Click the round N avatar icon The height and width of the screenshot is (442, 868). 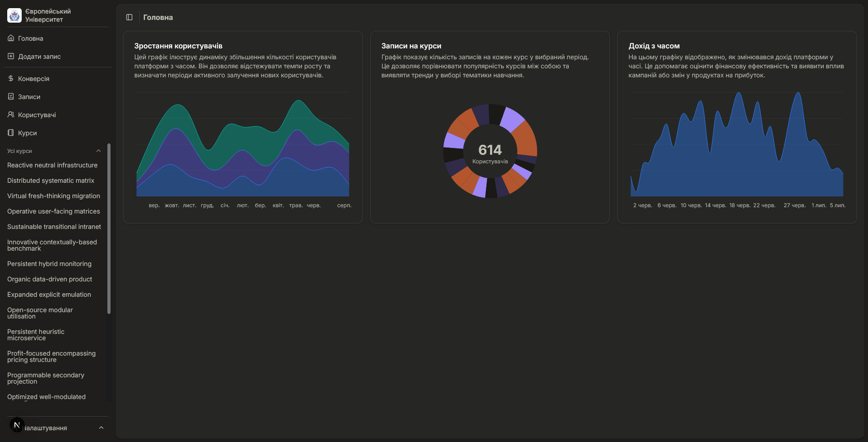[x=17, y=425]
